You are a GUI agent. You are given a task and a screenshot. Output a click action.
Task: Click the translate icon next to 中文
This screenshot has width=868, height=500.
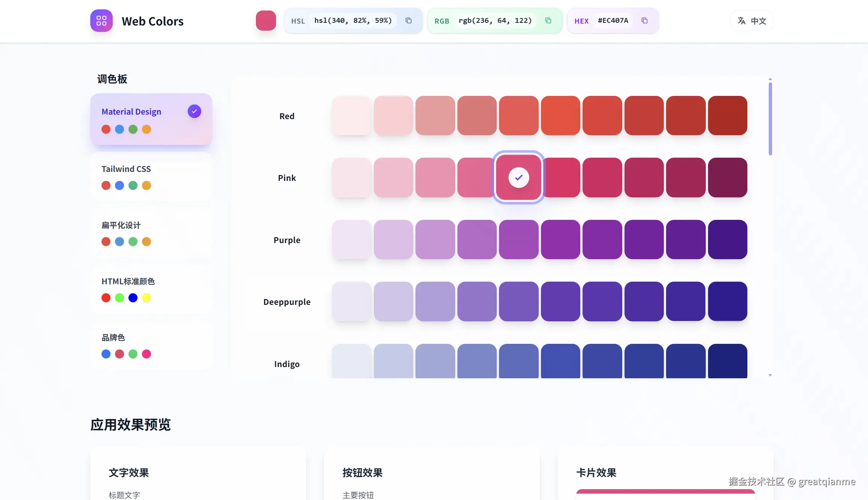(741, 21)
